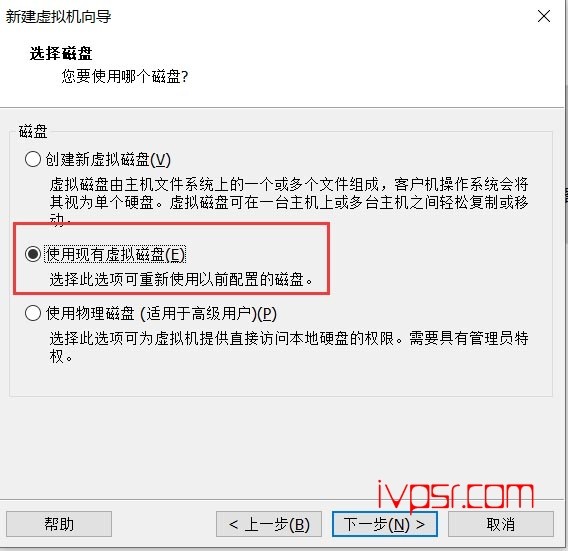Click the description under 创建新虚拟磁盘
This screenshot has height=551, width=568.
[x=289, y=202]
